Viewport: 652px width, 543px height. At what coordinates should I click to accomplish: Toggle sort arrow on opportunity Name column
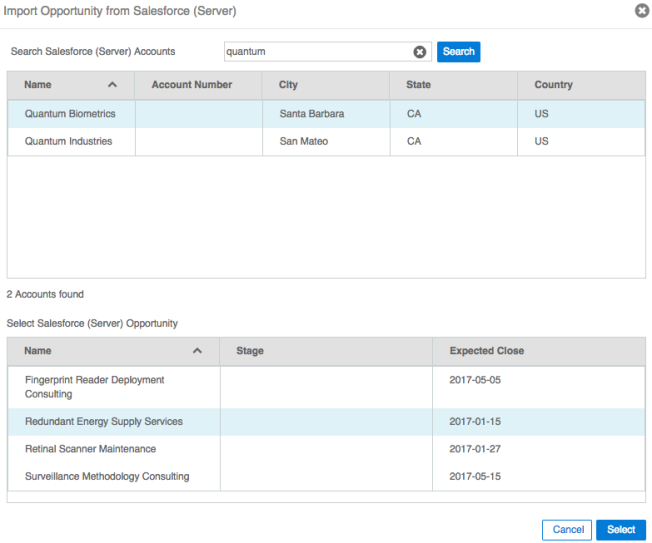[197, 352]
